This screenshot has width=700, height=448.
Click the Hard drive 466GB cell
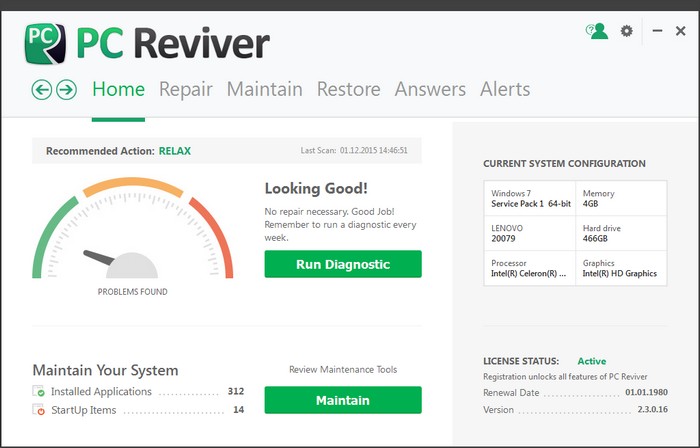coord(621,233)
